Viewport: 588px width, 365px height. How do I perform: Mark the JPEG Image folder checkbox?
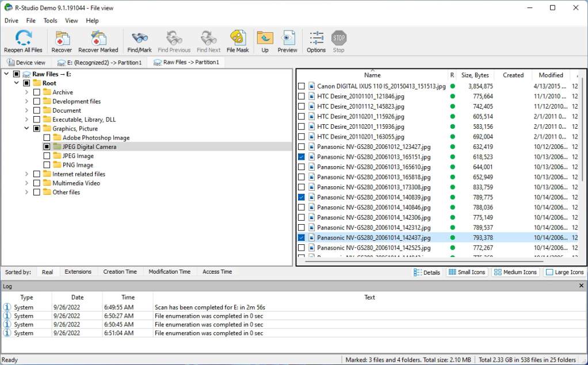47,156
